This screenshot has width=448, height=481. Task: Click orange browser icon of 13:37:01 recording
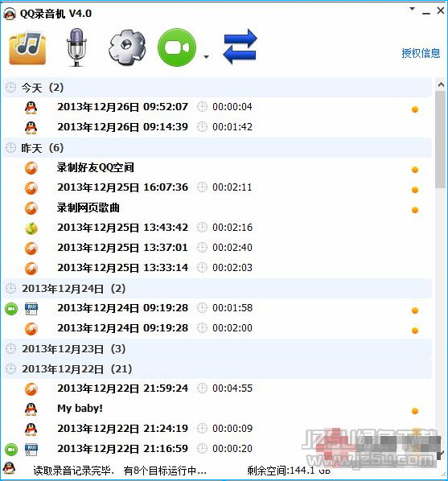(x=31, y=249)
